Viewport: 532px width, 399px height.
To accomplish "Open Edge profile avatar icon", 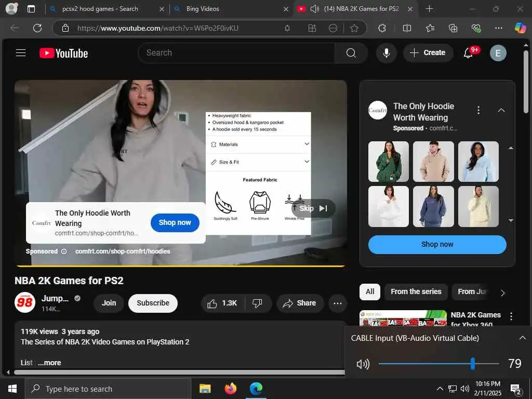I will coord(11,8).
